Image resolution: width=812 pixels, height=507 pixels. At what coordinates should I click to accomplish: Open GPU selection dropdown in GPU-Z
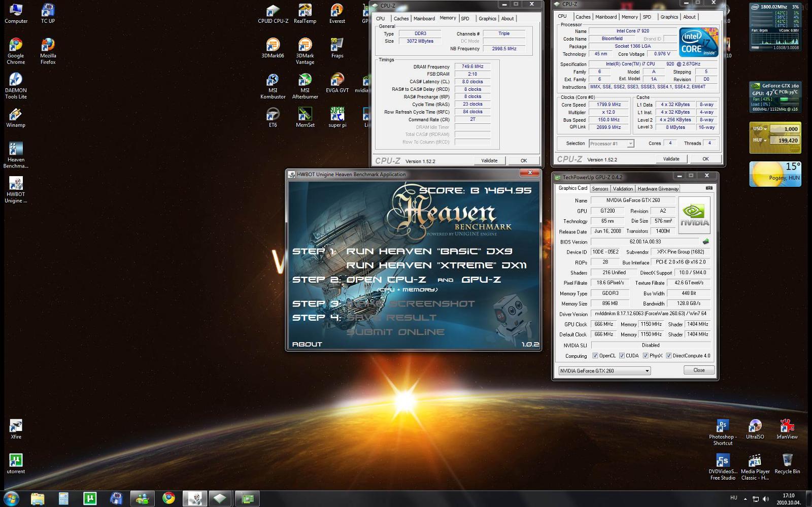pos(604,370)
